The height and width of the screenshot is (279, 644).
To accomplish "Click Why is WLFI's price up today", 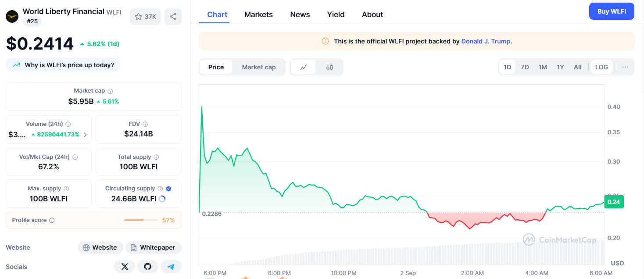I will (63, 65).
